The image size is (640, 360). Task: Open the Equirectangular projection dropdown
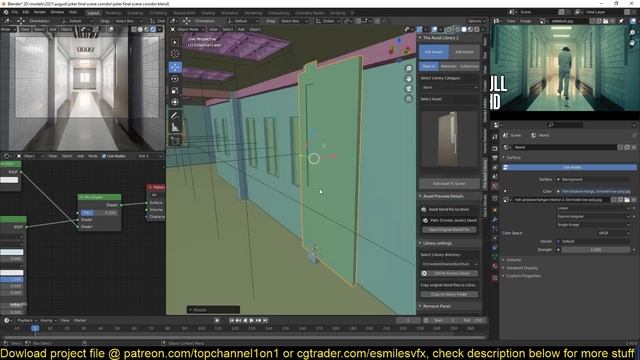point(593,216)
